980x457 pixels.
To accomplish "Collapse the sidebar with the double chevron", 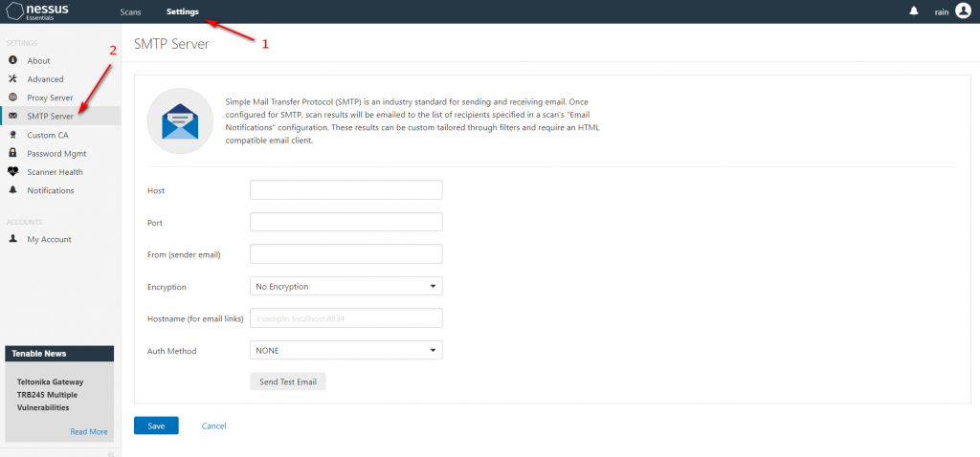I will (x=111, y=454).
